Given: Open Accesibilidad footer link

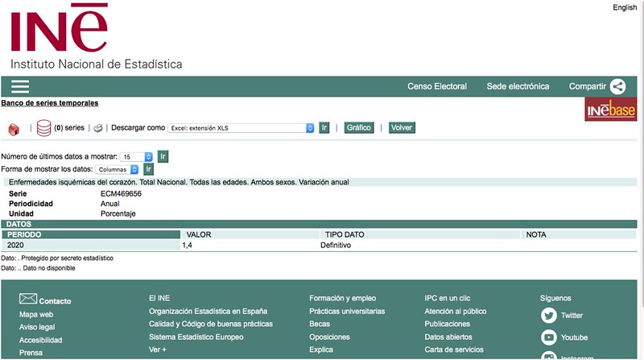Looking at the screenshot, I should point(41,340).
